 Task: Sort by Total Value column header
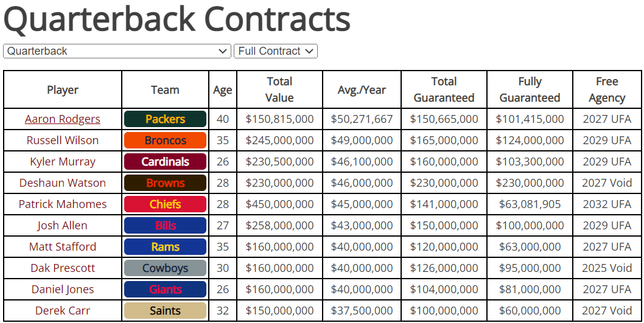(x=279, y=89)
